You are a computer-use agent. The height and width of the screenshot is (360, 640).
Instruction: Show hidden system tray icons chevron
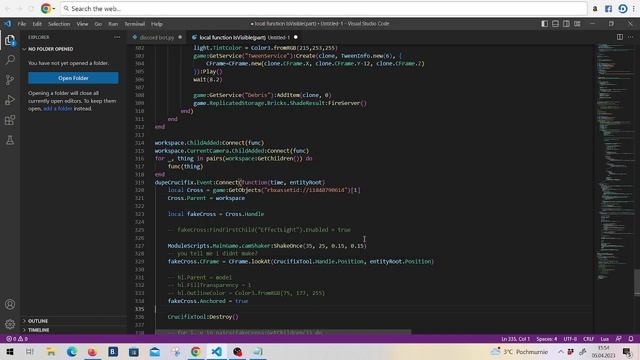(561, 351)
